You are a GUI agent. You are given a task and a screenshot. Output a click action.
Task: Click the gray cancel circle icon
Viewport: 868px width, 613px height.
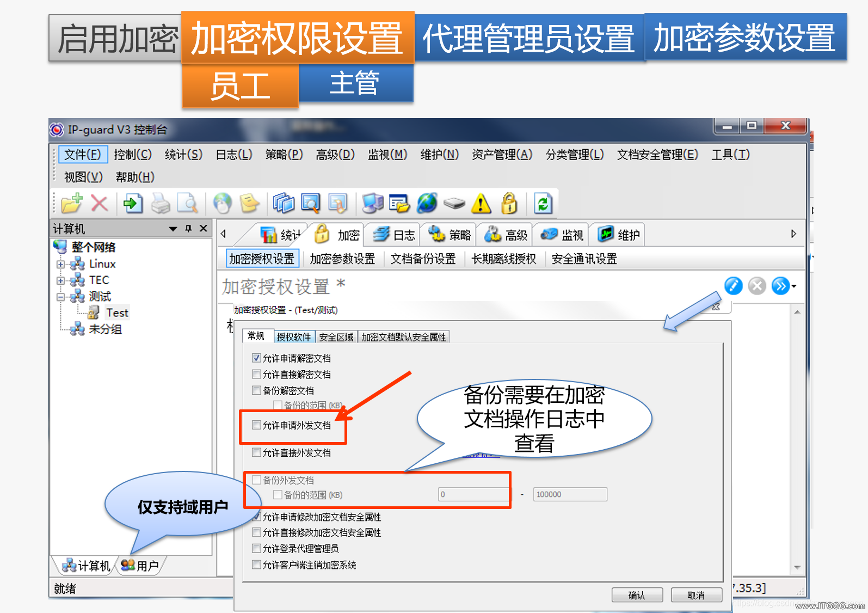[x=757, y=286]
